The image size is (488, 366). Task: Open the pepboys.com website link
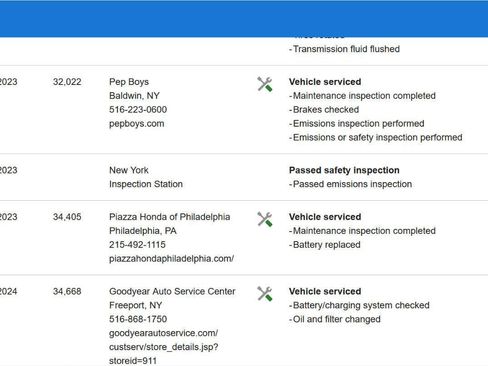[x=137, y=124]
